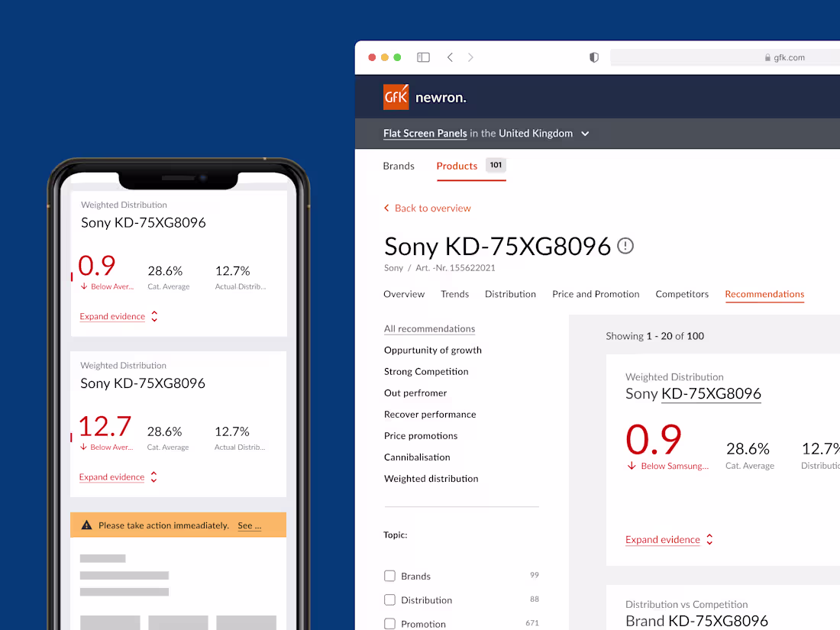
Task: Click Showing 1 - 20 of 100 text
Action: pos(654,336)
